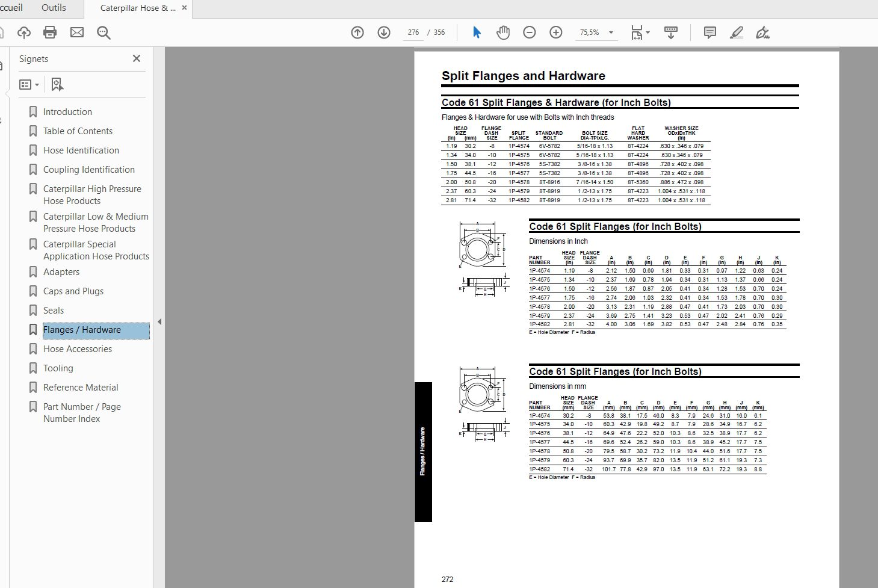Image resolution: width=878 pixels, height=588 pixels.
Task: Click the Signets panel title
Action: 34,59
